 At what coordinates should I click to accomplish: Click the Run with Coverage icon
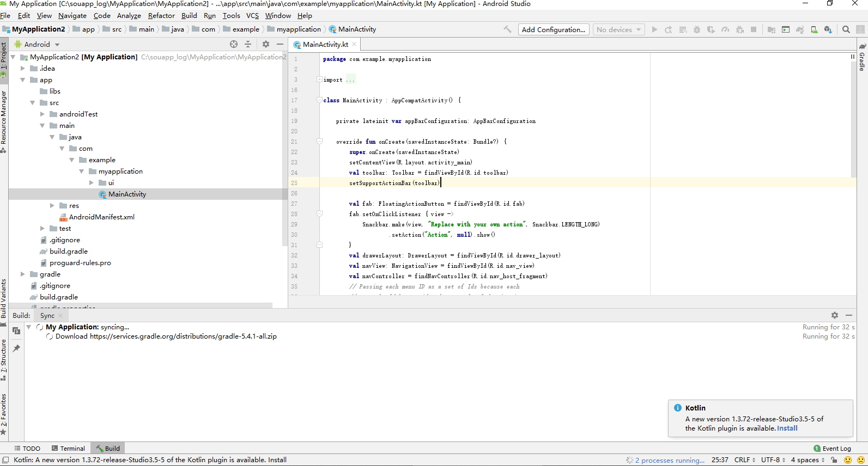(711, 29)
